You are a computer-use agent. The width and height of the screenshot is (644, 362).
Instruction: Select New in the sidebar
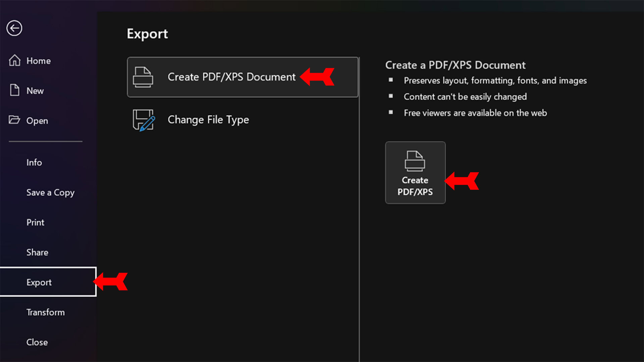pos(35,91)
